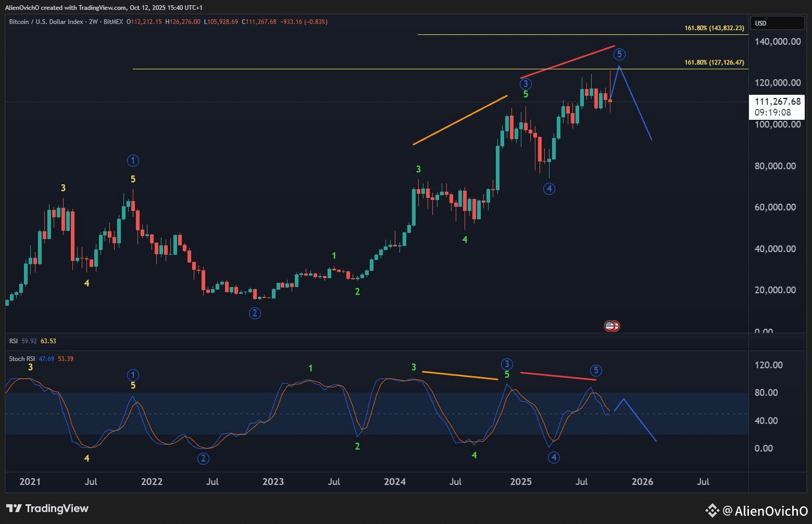812x524 pixels.
Task: Click the 2025 time axis label
Action: coord(521,482)
